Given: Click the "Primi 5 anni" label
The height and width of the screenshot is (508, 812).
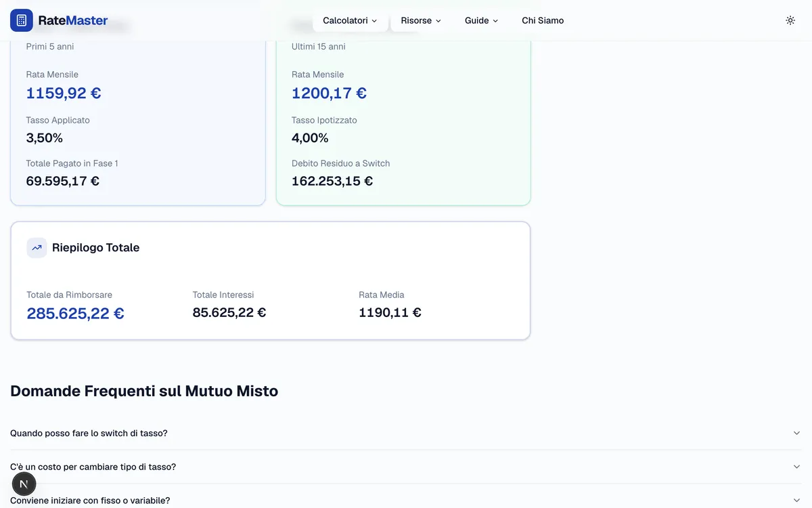Looking at the screenshot, I should 50,47.
